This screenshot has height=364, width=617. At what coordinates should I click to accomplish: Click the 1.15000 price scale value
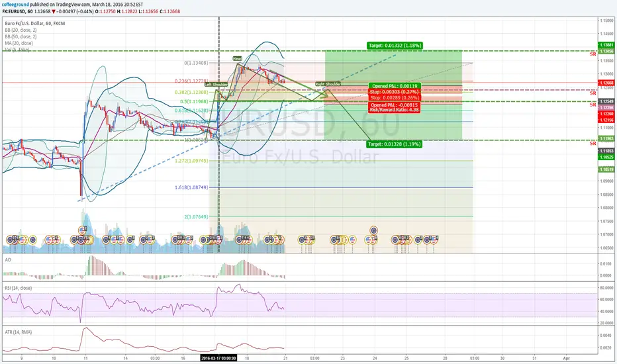(606, 21)
